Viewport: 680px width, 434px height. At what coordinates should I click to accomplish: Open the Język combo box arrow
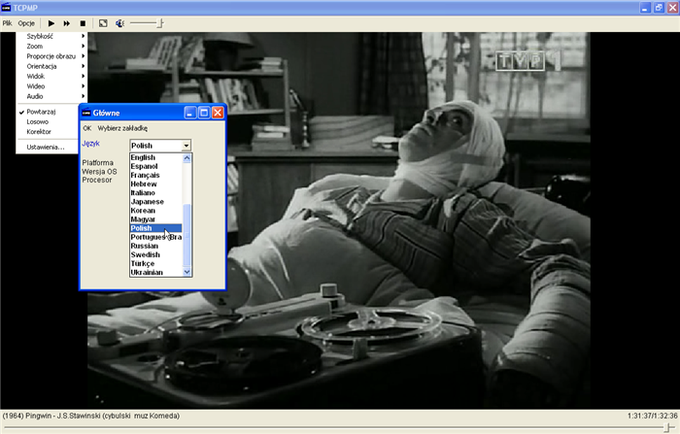(186, 146)
